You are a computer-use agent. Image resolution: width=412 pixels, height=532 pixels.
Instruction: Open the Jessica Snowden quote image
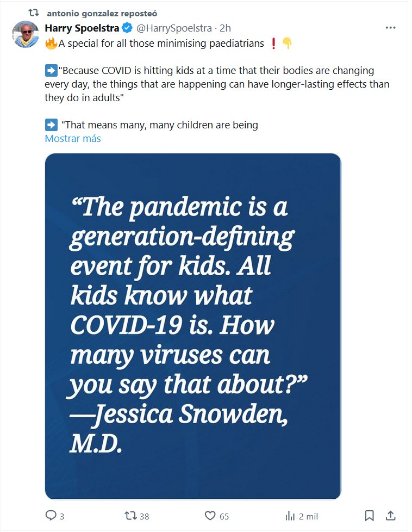(x=193, y=326)
